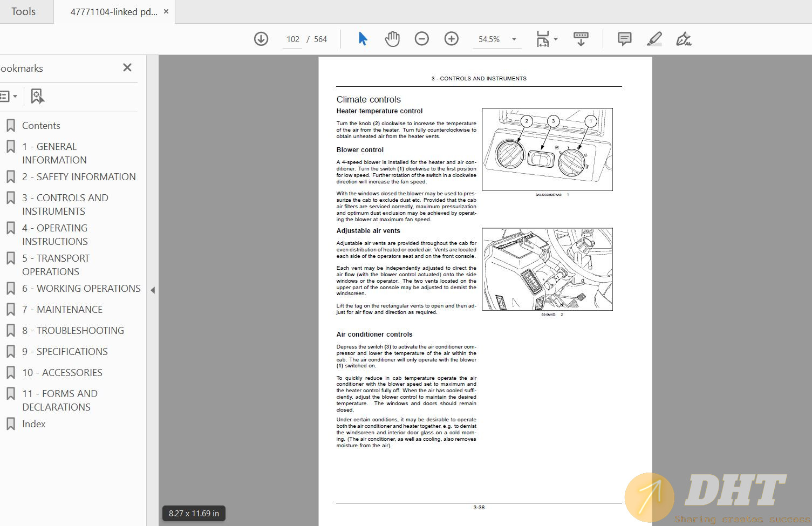The height and width of the screenshot is (526, 812).
Task: Open the sign document tool
Action: (x=684, y=39)
